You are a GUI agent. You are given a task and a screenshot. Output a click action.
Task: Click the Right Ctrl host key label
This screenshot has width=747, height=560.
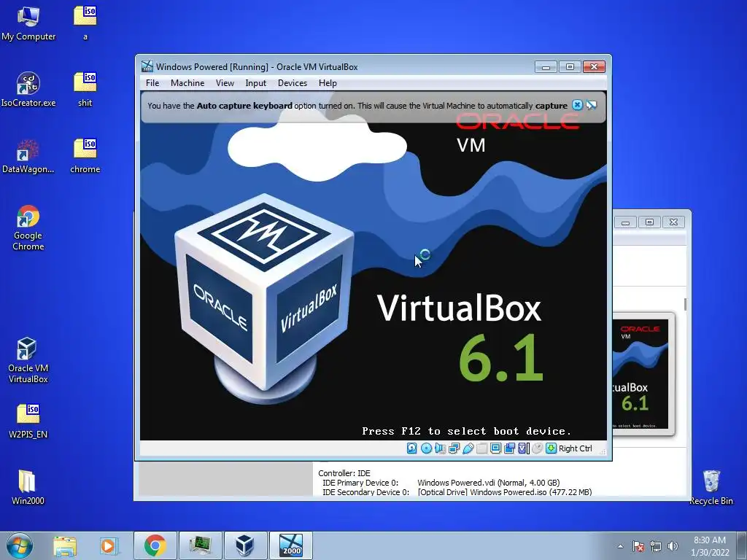[575, 448]
